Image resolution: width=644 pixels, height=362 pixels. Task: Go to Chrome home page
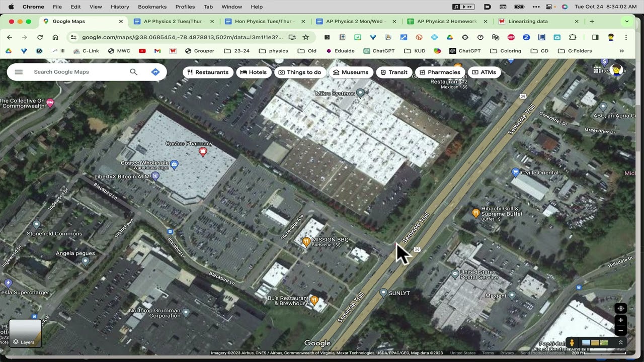click(x=55, y=37)
